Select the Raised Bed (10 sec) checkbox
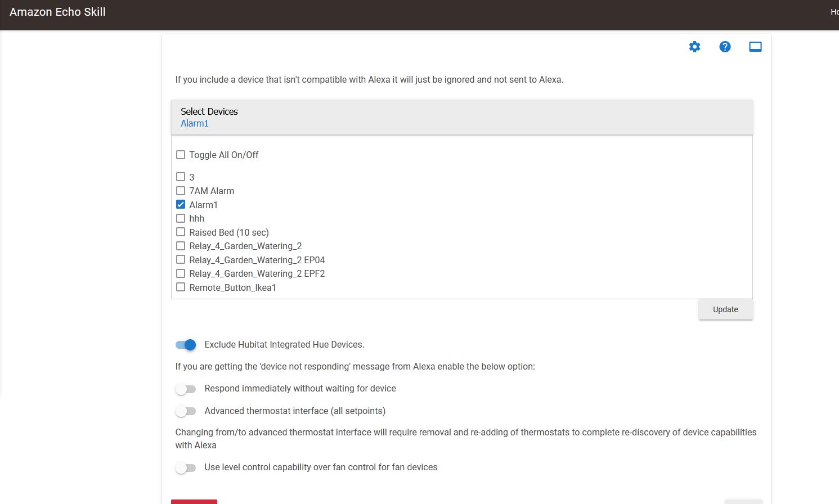Image resolution: width=839 pixels, height=504 pixels. click(x=181, y=232)
